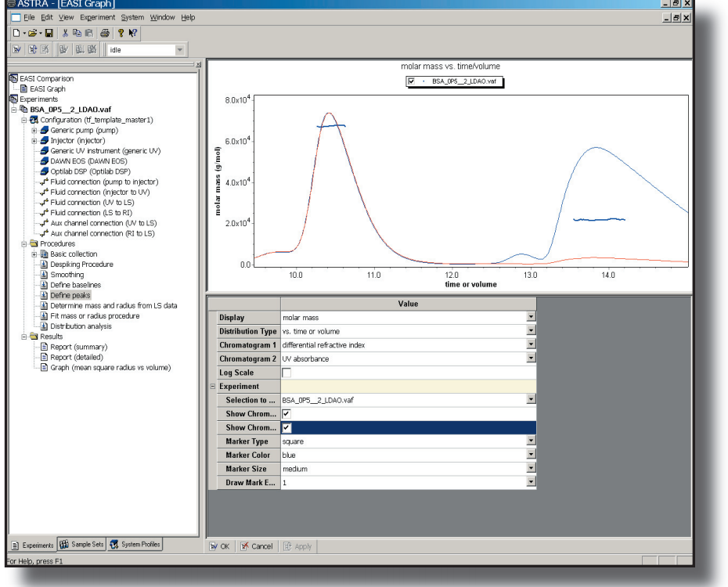Screen dimensions: 728x587
Task: Open the Marker Type dropdown
Action: [532, 441]
